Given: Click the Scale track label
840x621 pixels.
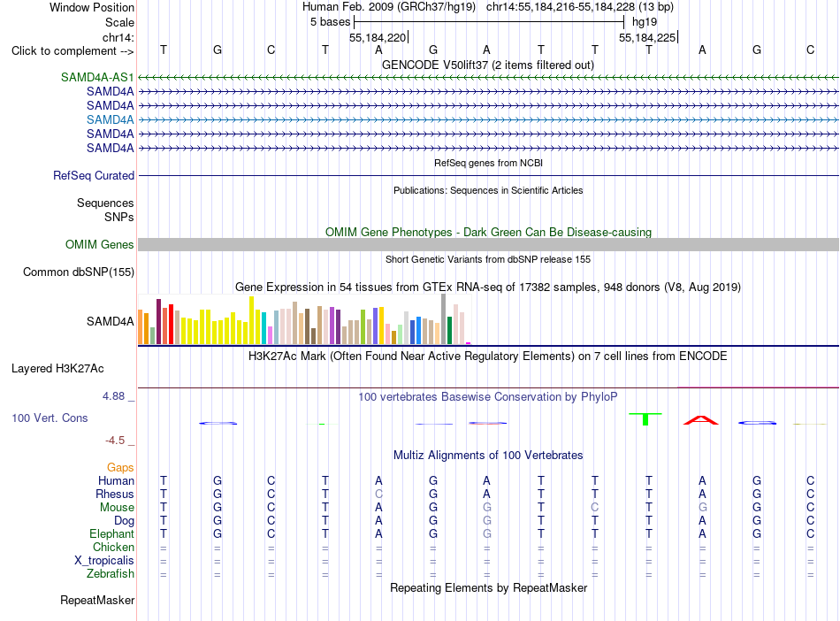Looking at the screenshot, I should click(x=119, y=22).
